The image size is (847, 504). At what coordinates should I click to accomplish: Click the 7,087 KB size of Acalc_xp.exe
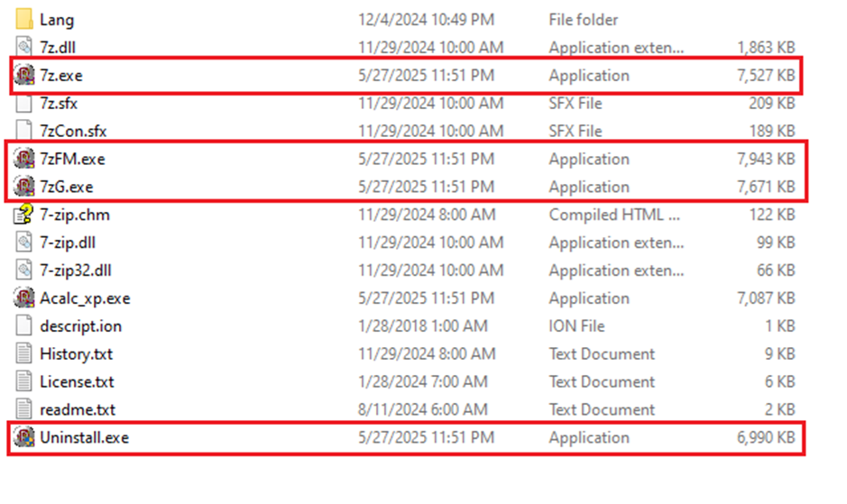[x=767, y=298]
